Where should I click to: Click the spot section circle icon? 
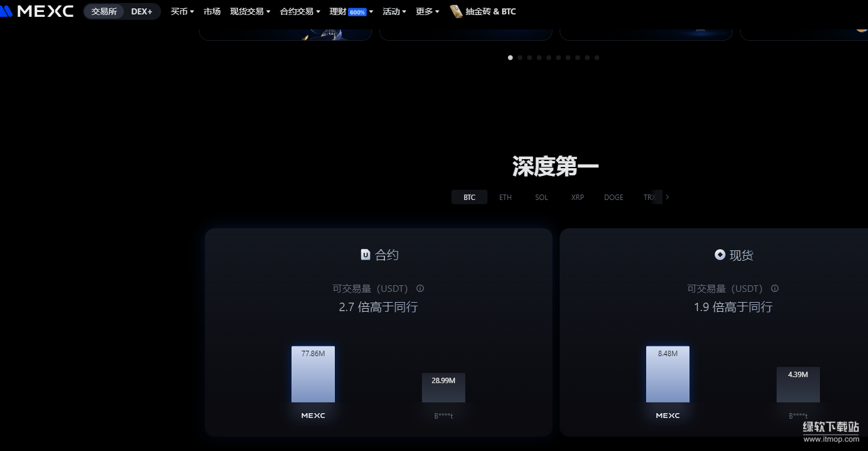720,255
